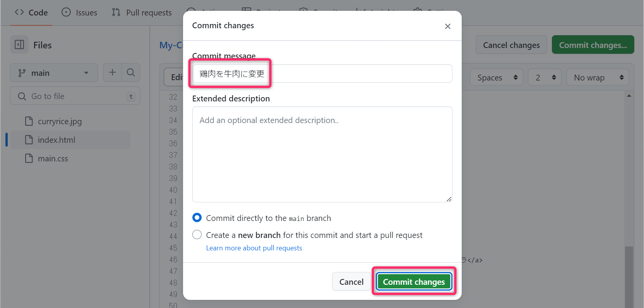644x308 pixels.
Task: Open the Spaces indent mode dropdown
Action: click(x=496, y=77)
